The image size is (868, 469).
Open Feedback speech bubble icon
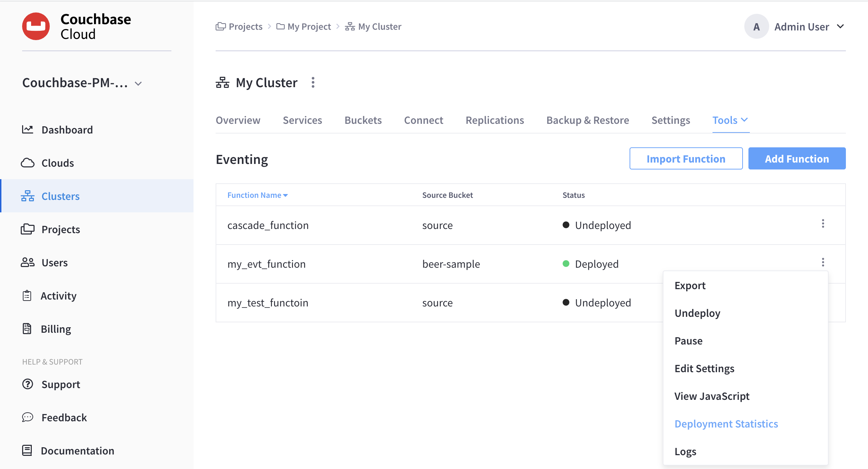click(x=28, y=417)
